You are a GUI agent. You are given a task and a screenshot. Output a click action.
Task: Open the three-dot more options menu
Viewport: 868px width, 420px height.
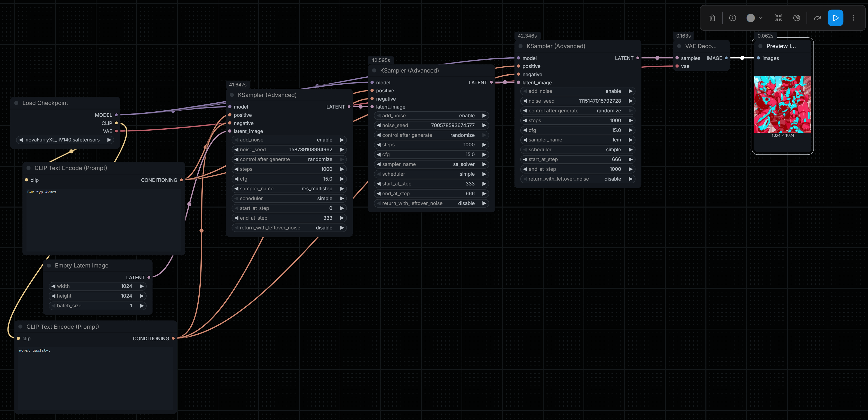pos(853,18)
